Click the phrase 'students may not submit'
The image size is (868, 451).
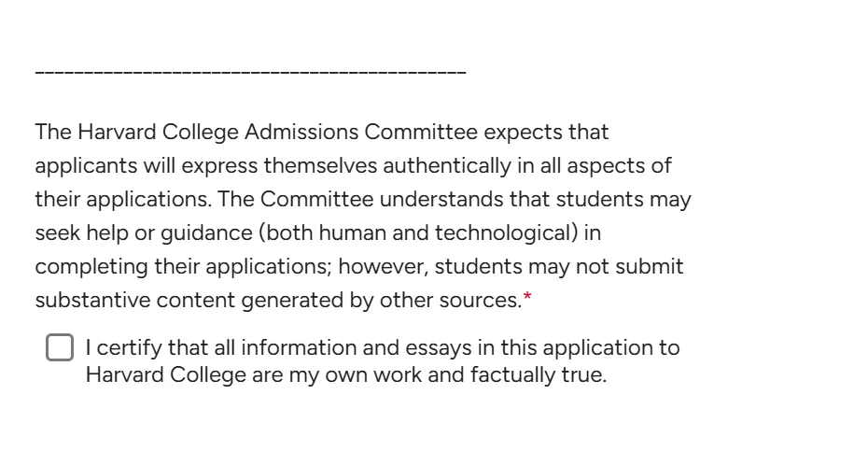[x=559, y=267]
